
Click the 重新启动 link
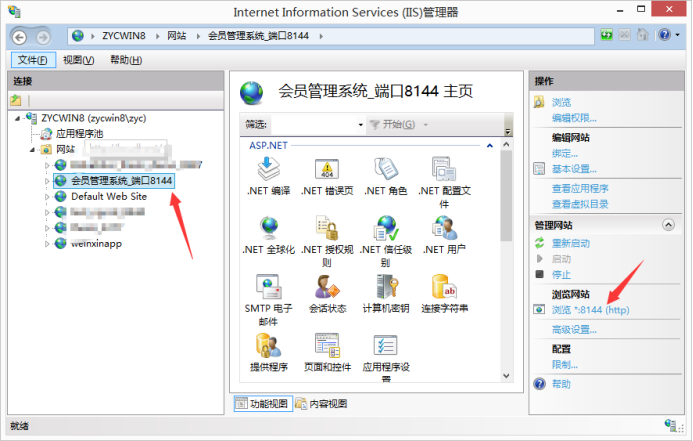coord(571,243)
